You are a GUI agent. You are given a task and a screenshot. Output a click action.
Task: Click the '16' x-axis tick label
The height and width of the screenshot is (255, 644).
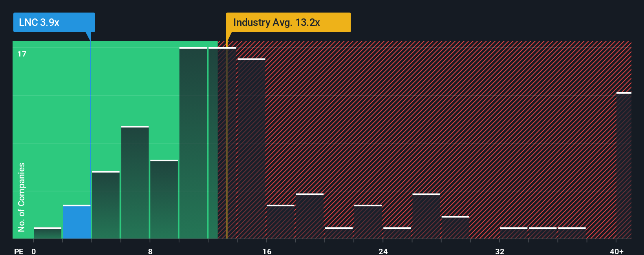(x=267, y=251)
